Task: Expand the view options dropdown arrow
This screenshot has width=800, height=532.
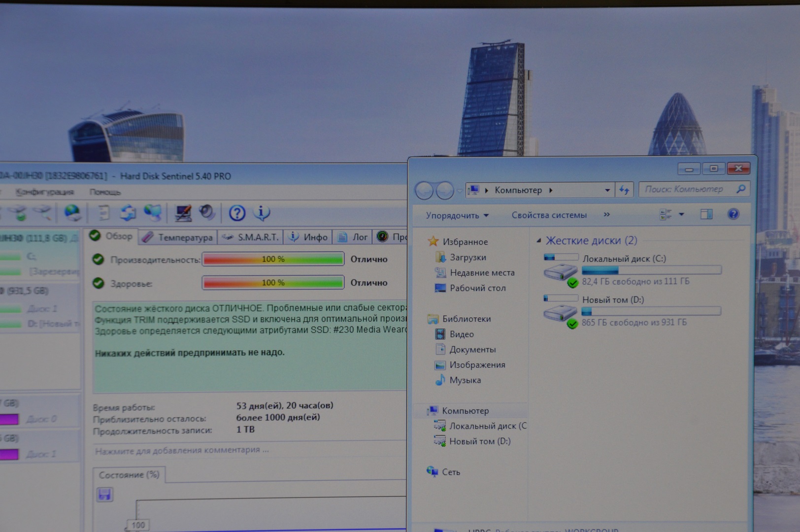Action: coord(681,214)
